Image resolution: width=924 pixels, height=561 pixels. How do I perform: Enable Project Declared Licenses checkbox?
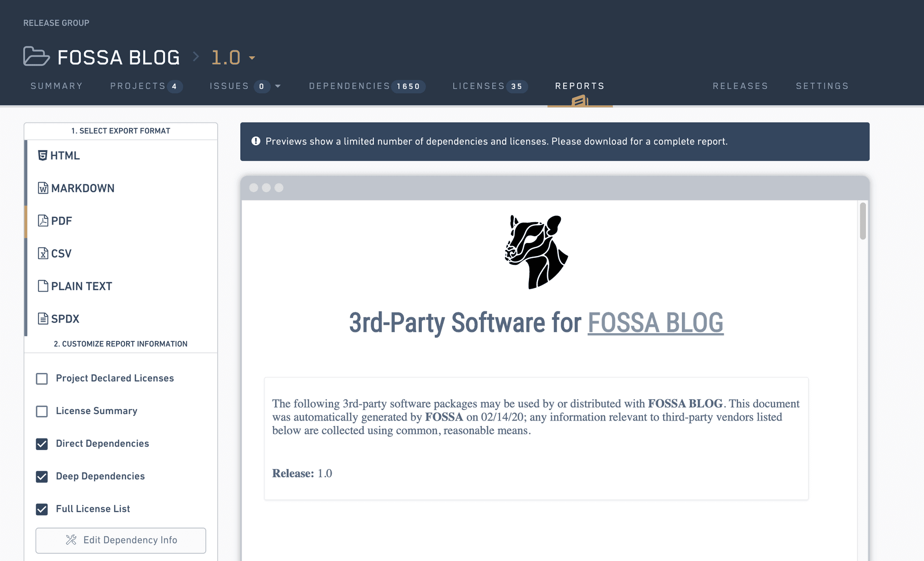(x=42, y=378)
